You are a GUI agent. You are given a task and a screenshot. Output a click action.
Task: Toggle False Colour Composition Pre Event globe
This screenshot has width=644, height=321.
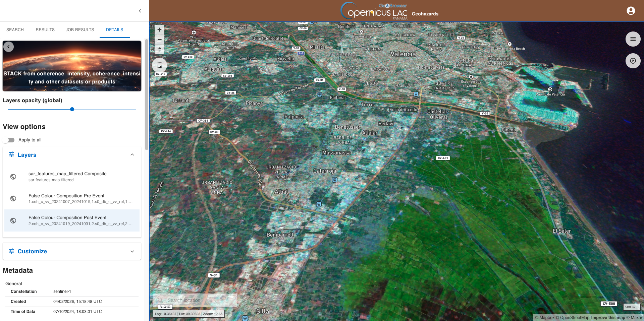[x=13, y=198]
